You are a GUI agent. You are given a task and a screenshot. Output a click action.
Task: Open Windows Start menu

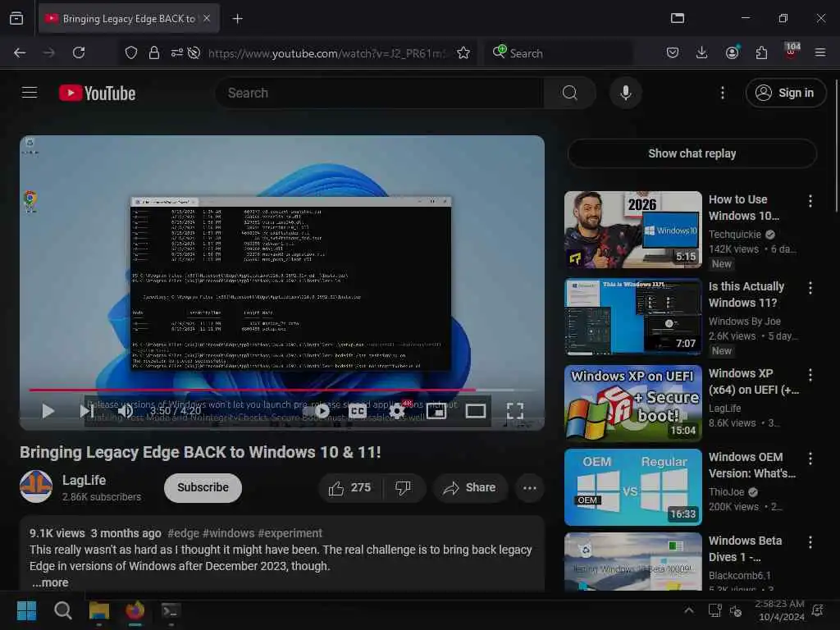26,610
